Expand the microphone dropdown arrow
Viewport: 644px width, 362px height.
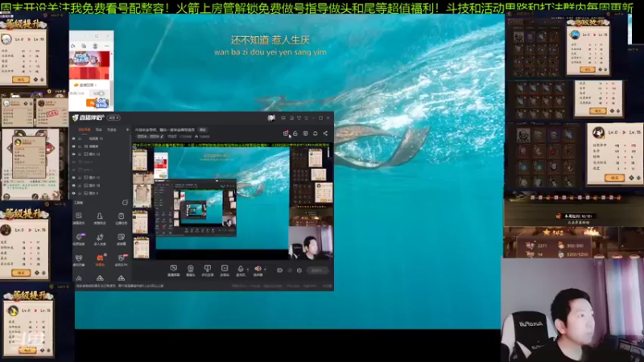click(x=248, y=269)
